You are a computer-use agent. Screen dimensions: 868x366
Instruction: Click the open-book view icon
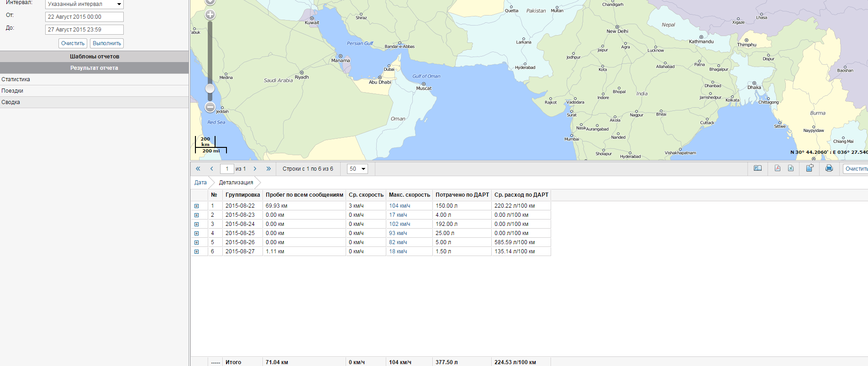pyautogui.click(x=758, y=168)
